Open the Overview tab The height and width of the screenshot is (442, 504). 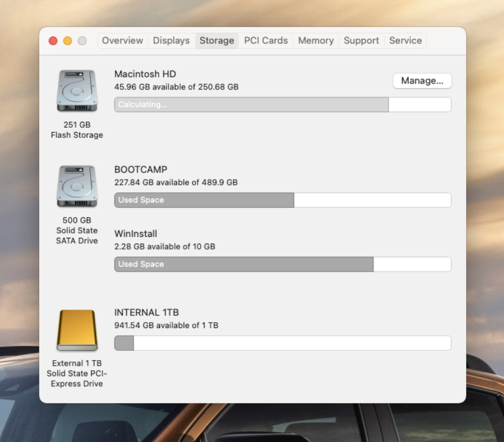pos(122,40)
